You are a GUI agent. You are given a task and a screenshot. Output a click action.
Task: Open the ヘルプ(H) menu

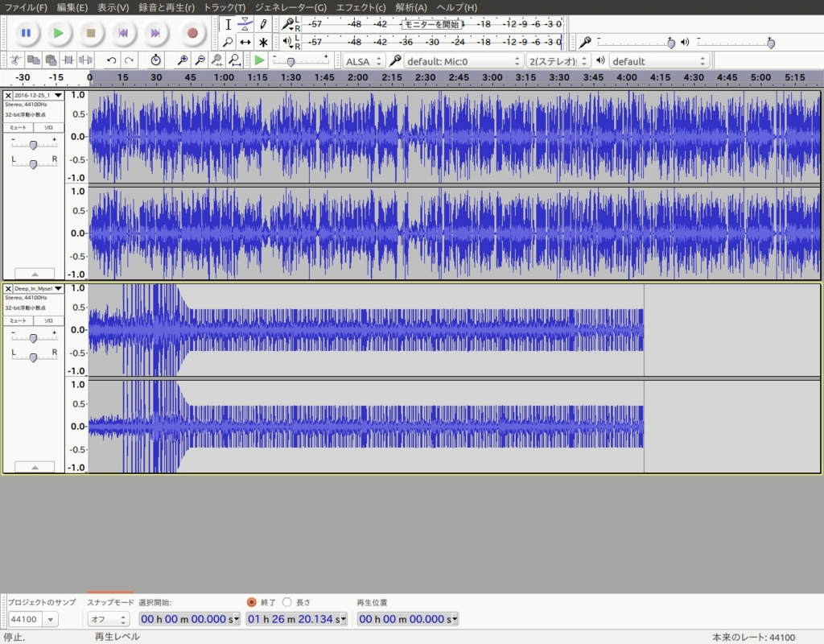point(457,7)
